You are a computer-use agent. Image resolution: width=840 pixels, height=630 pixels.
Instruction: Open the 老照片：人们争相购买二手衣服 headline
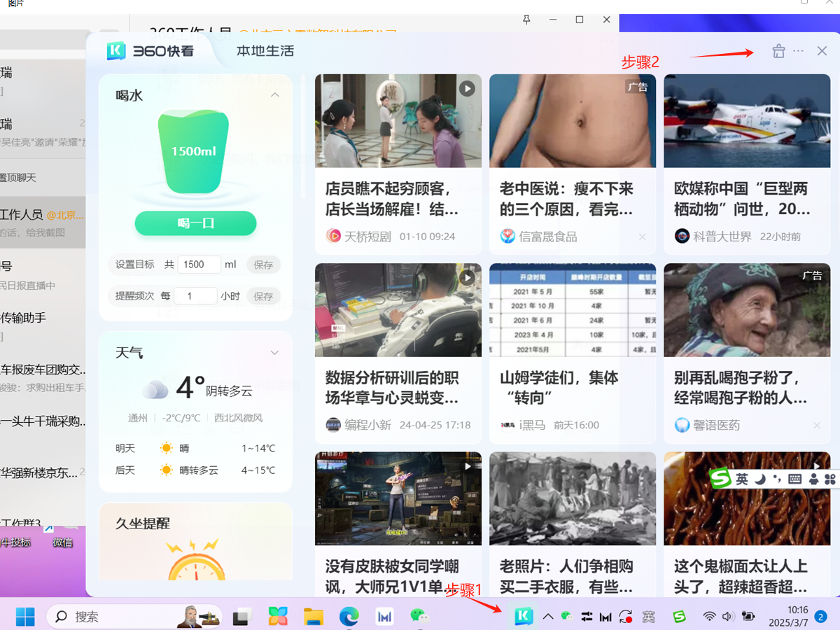[566, 576]
